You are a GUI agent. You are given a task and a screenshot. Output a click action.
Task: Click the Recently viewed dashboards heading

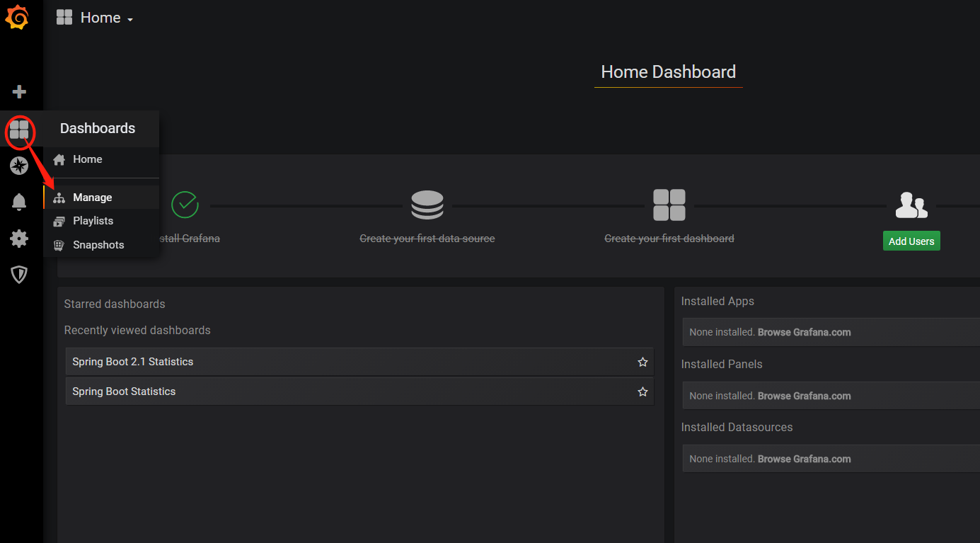pyautogui.click(x=137, y=330)
